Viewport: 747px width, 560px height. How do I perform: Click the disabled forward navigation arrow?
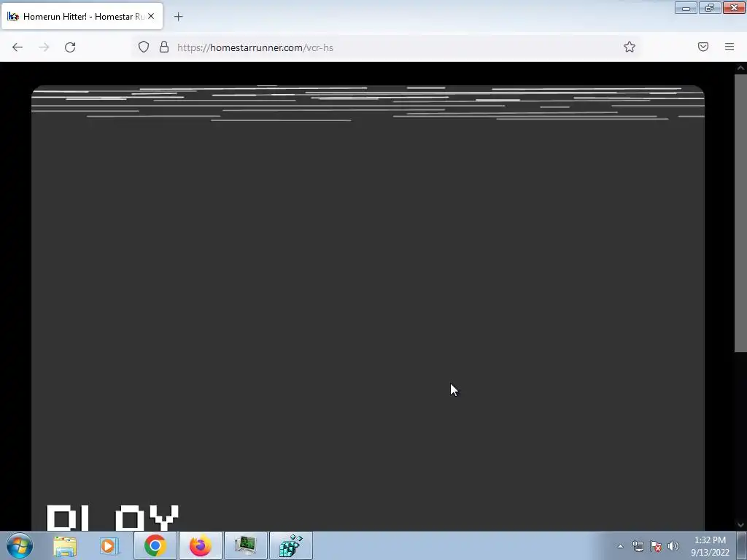[44, 47]
